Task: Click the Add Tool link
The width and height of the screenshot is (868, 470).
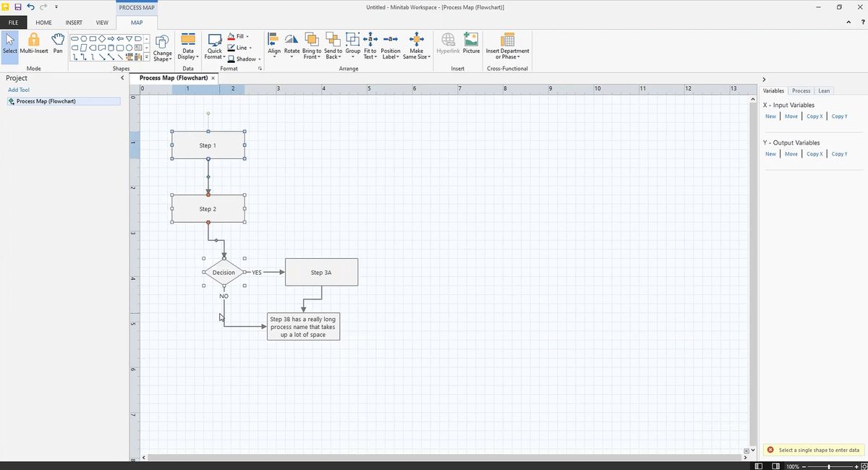Action: (x=18, y=89)
